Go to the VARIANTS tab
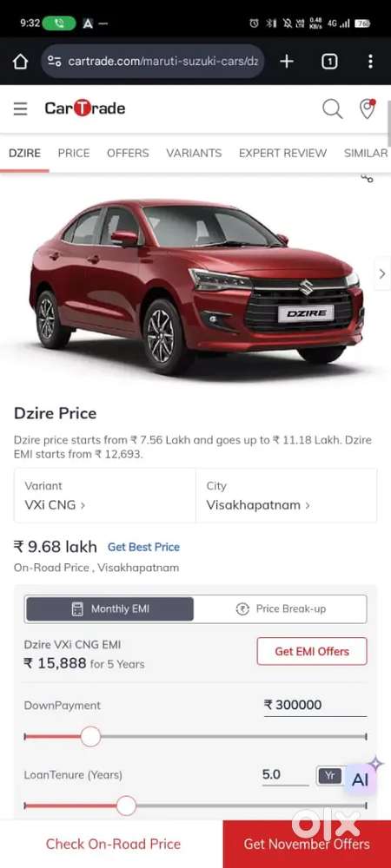This screenshot has width=391, height=868. 194,153
